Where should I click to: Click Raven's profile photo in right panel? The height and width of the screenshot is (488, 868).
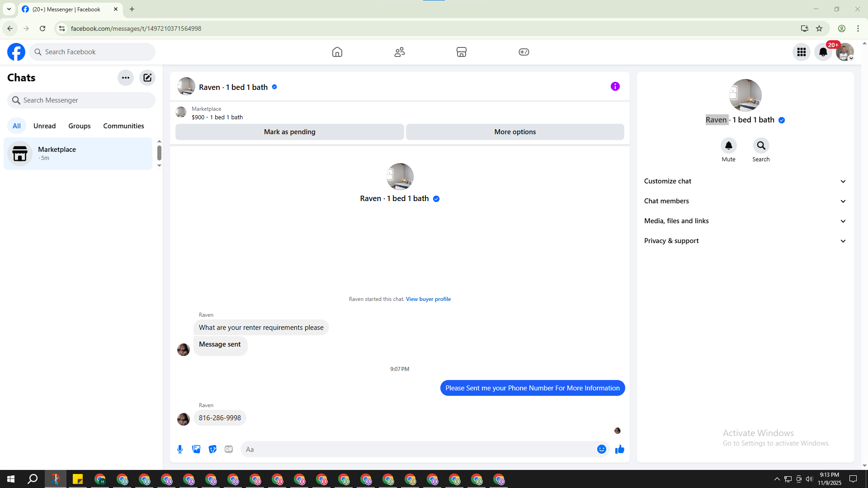[745, 95]
